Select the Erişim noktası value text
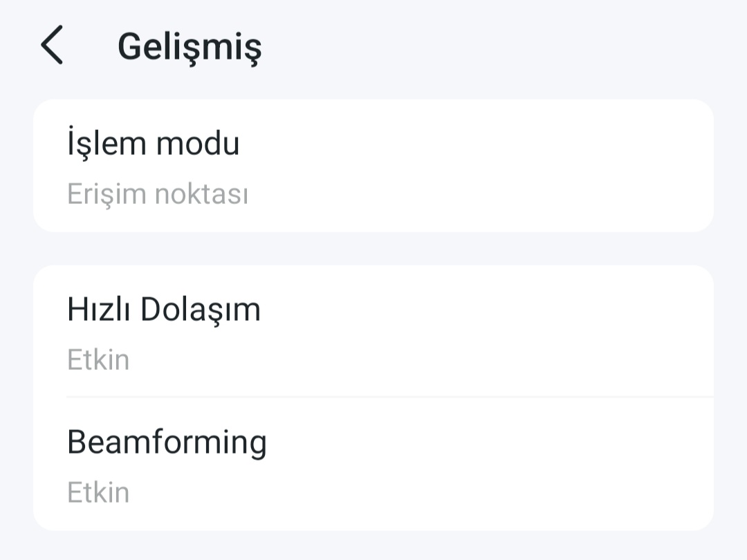 point(158,195)
